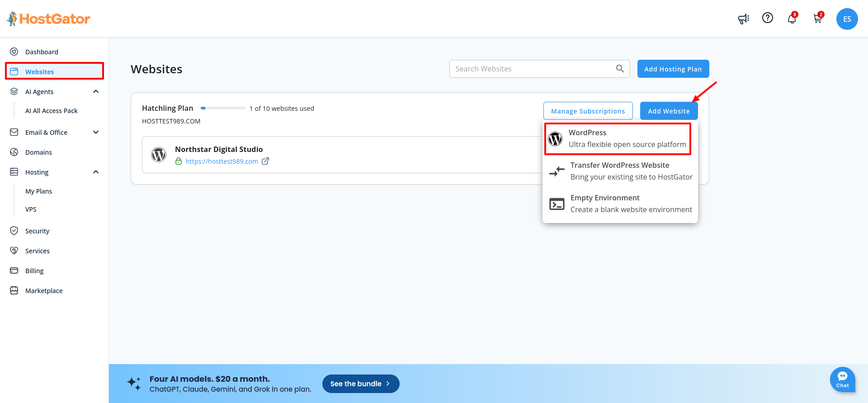868x403 pixels.
Task: Click the HostGator logo
Action: (x=48, y=19)
